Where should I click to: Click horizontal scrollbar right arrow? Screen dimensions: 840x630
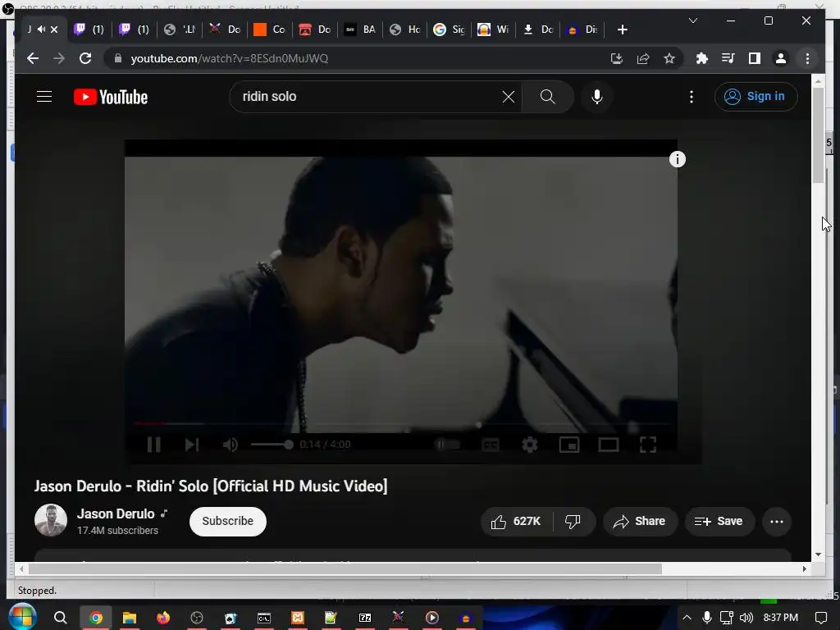tap(804, 569)
